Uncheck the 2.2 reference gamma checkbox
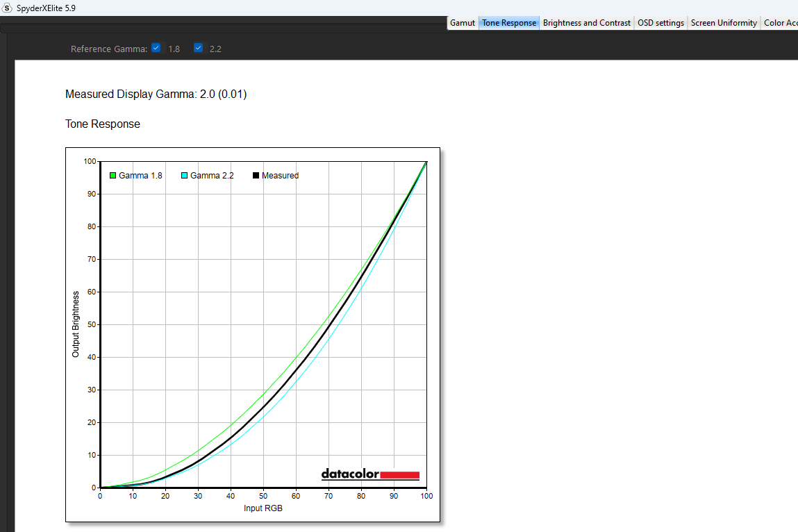798x532 pixels. coord(199,48)
